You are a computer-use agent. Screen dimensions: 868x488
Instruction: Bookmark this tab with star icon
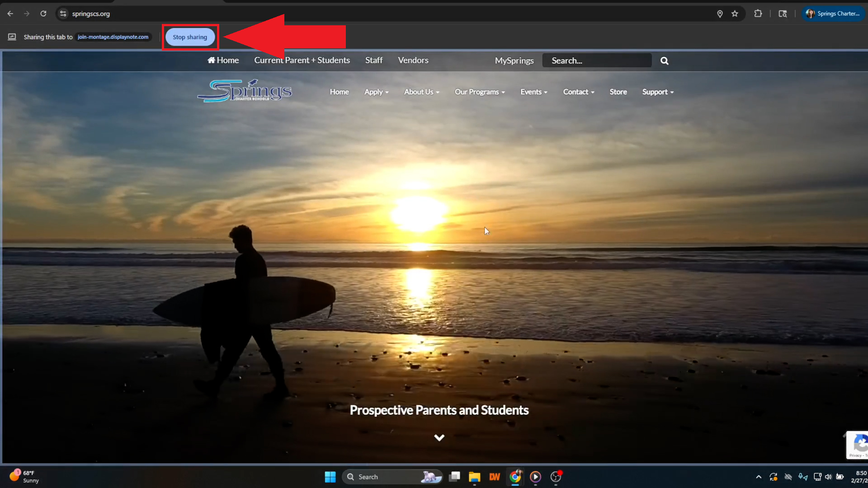pyautogui.click(x=735, y=14)
